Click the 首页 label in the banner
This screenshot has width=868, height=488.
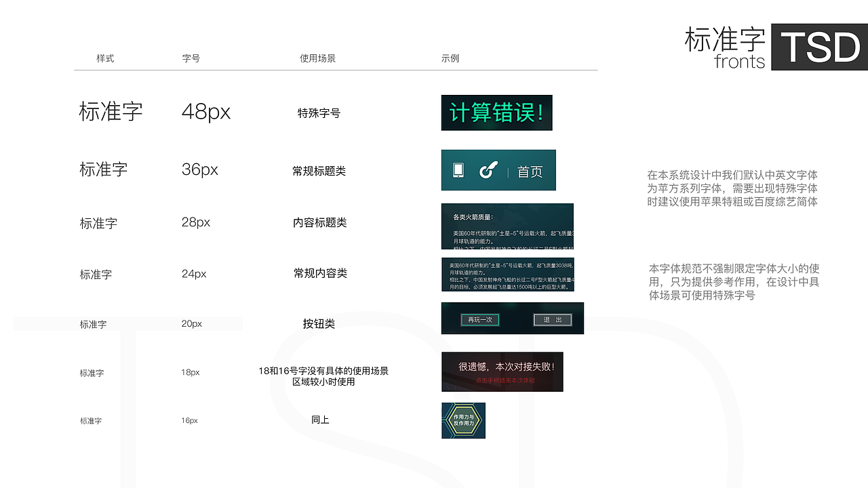530,171
